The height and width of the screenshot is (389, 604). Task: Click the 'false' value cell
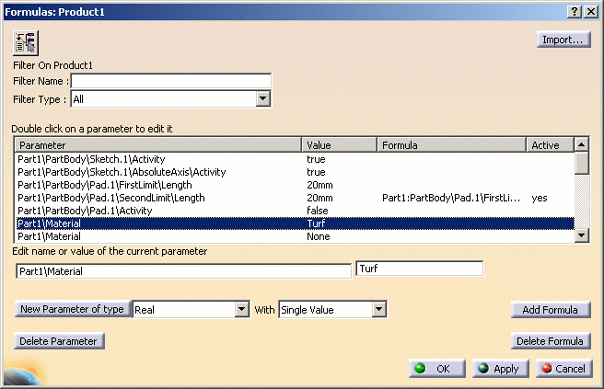click(x=317, y=211)
